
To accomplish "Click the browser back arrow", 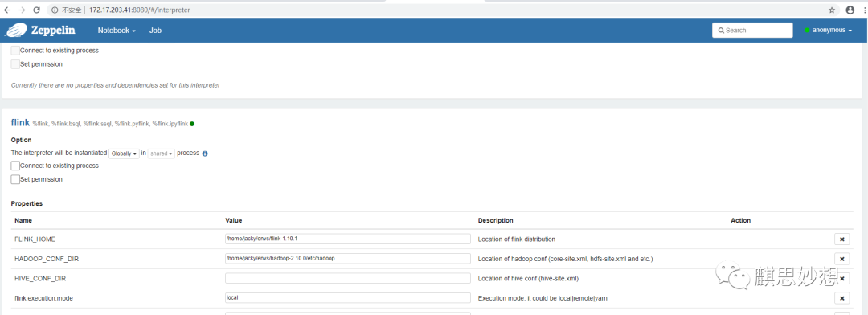I will pyautogui.click(x=7, y=10).
